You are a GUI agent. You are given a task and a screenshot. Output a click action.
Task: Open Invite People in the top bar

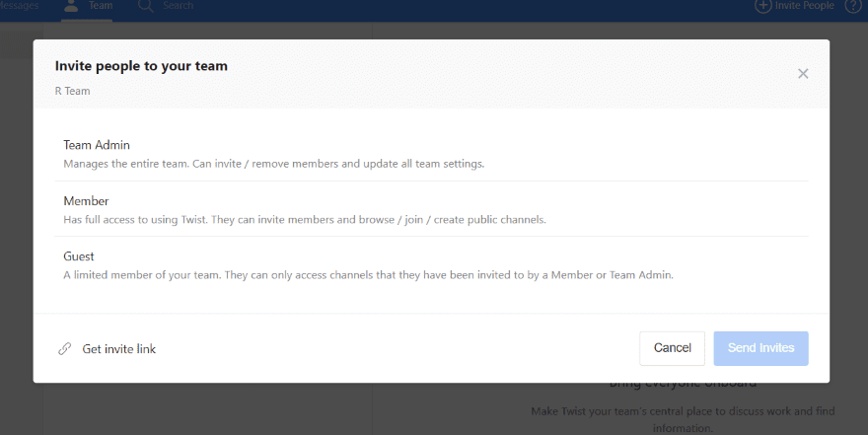click(804, 6)
